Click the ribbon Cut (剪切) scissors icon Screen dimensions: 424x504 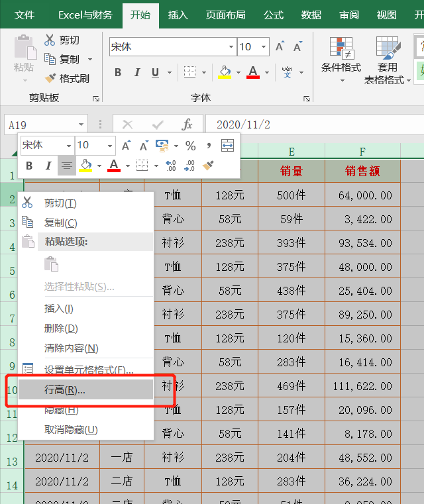point(50,40)
